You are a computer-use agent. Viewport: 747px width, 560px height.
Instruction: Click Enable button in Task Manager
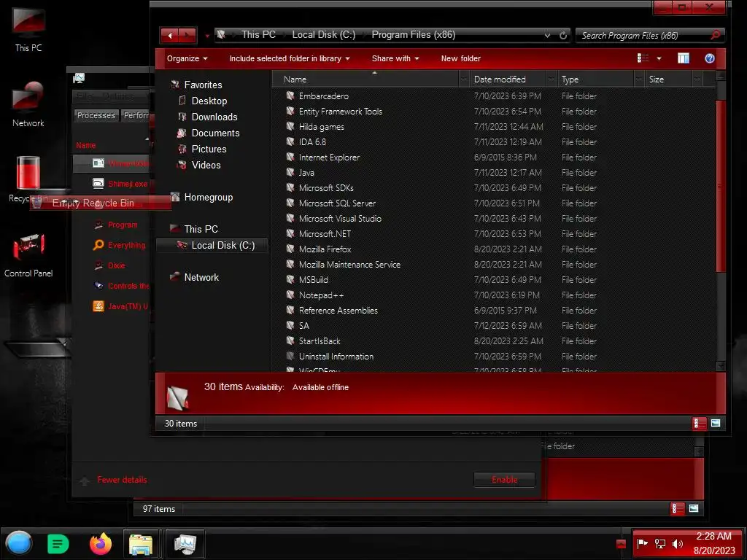504,480
